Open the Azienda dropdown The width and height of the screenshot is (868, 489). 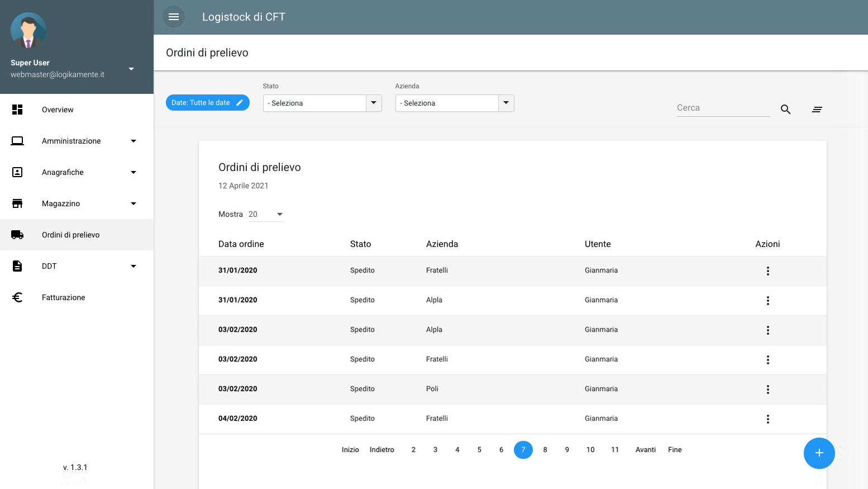pos(455,103)
